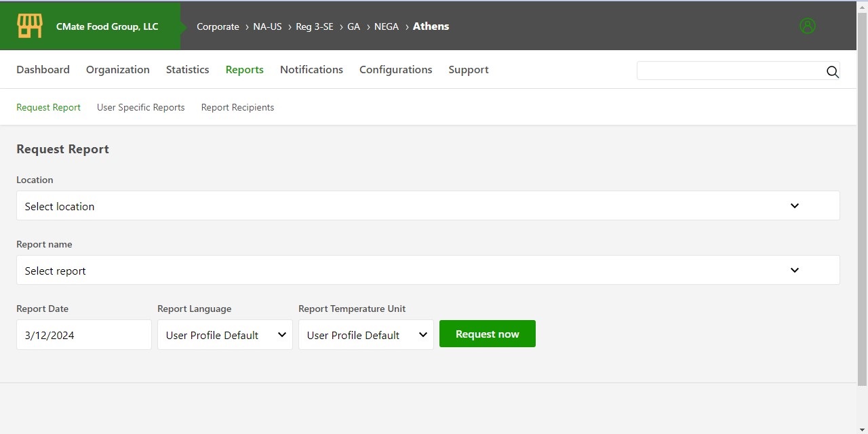The image size is (868, 434).
Task: Navigate to Corporate via breadcrumb link
Action: [x=218, y=26]
